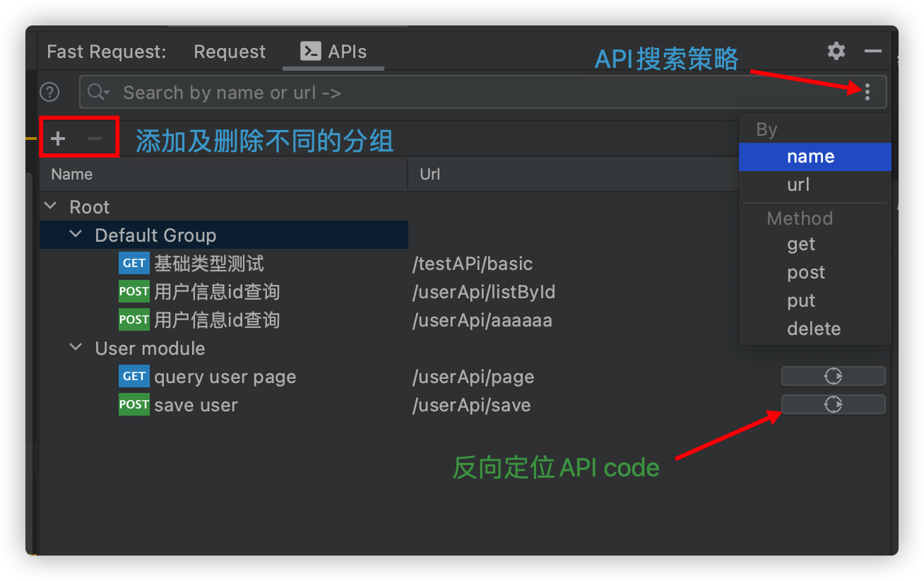This screenshot has height=581, width=924.
Task: Choose the get method filter
Action: click(x=801, y=245)
